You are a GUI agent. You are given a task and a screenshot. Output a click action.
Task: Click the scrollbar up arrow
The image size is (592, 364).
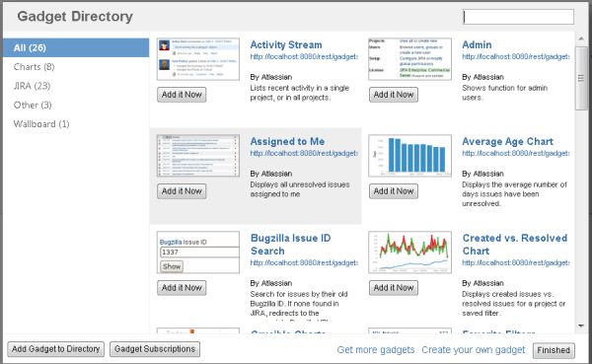click(x=581, y=38)
